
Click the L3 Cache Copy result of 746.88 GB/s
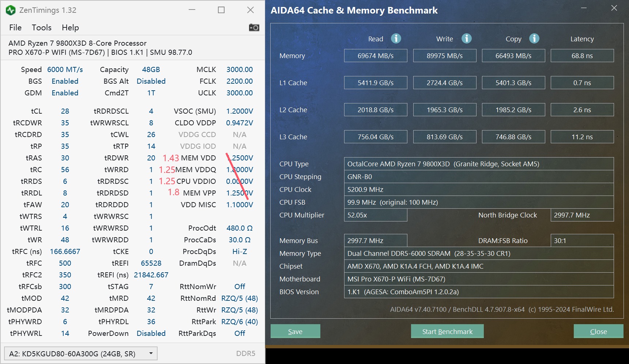tap(513, 137)
